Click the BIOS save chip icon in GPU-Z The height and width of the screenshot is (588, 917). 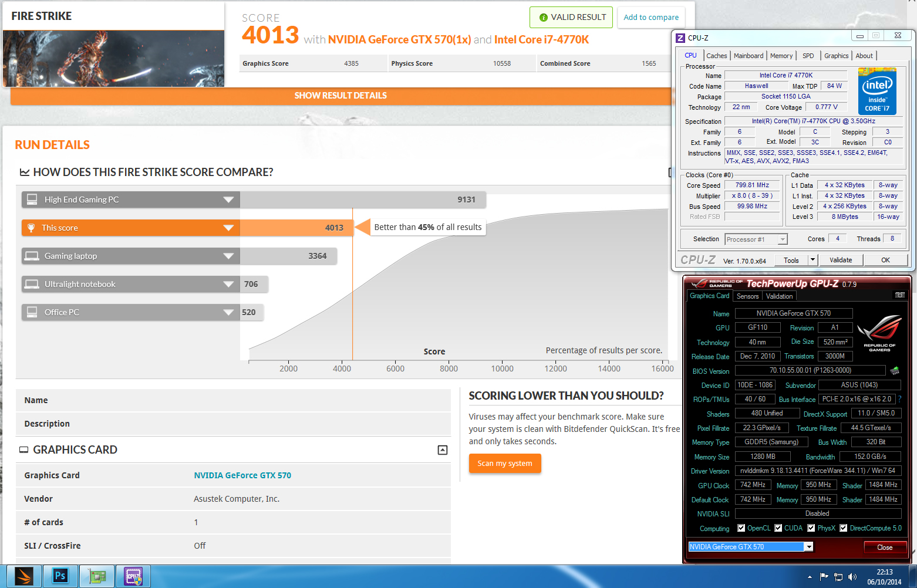click(895, 370)
